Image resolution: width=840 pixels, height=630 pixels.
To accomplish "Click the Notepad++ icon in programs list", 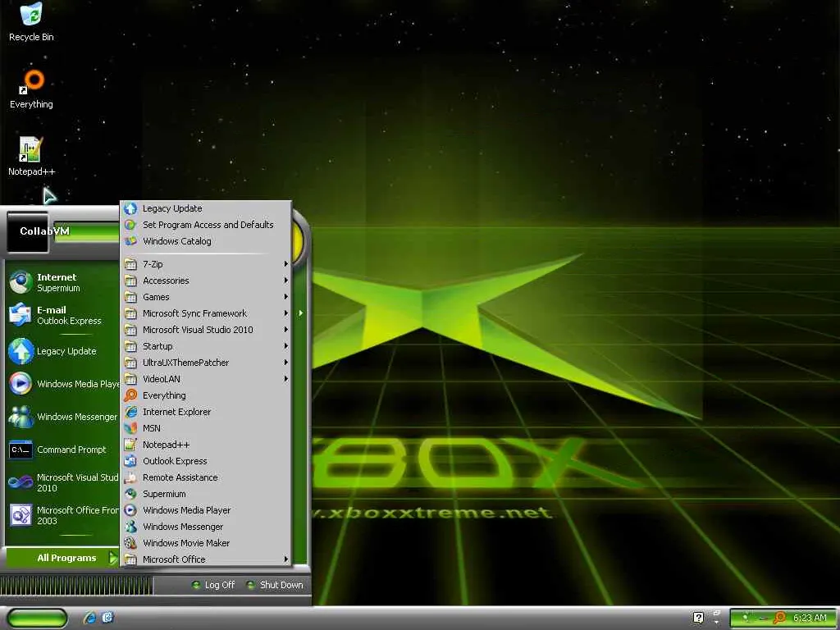I will [130, 444].
